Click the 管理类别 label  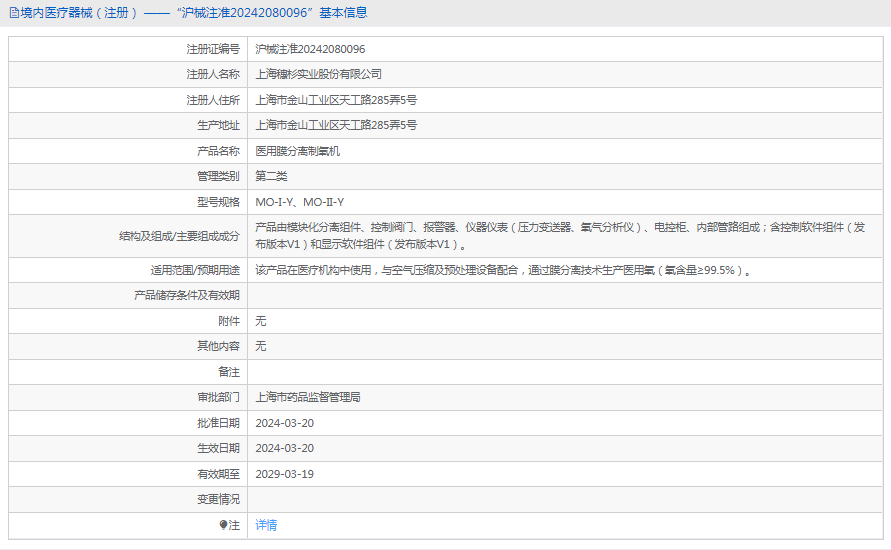coord(218,177)
